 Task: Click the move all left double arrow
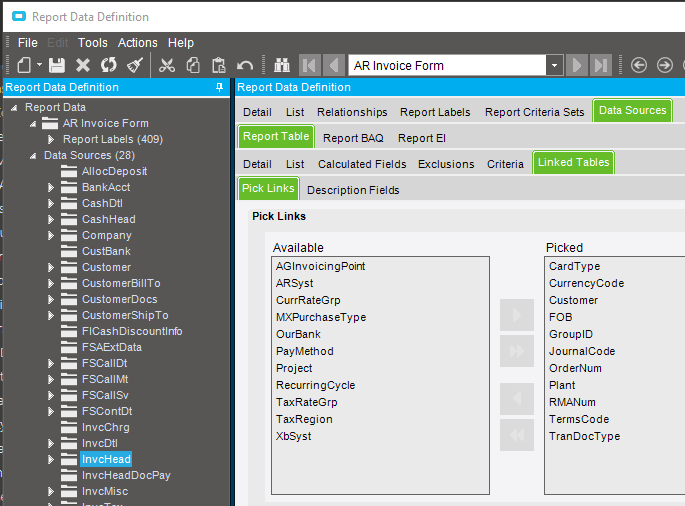click(x=517, y=435)
